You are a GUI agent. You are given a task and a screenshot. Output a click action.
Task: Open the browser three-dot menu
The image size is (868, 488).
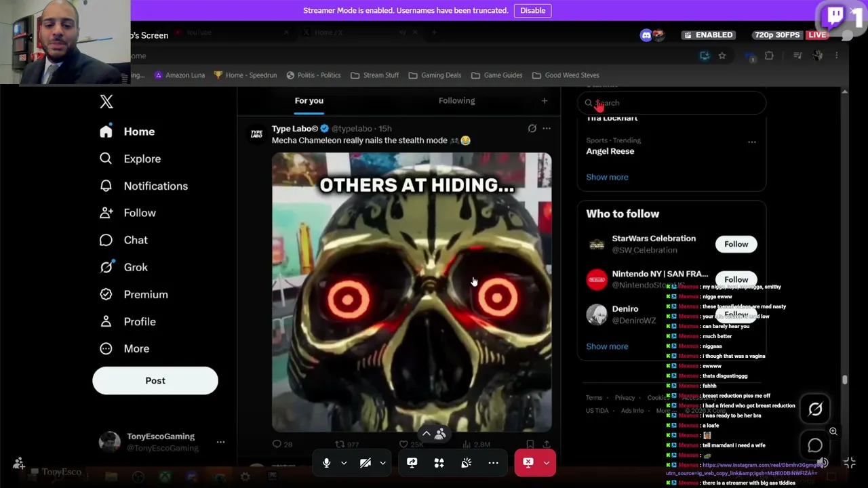click(x=837, y=56)
